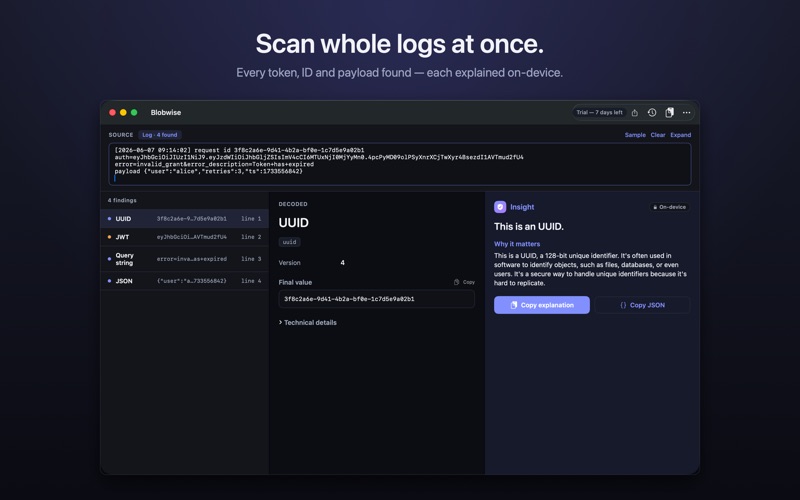Image resolution: width=800 pixels, height=500 pixels.
Task: Click the Log · 4 found badge
Action: [160, 135]
